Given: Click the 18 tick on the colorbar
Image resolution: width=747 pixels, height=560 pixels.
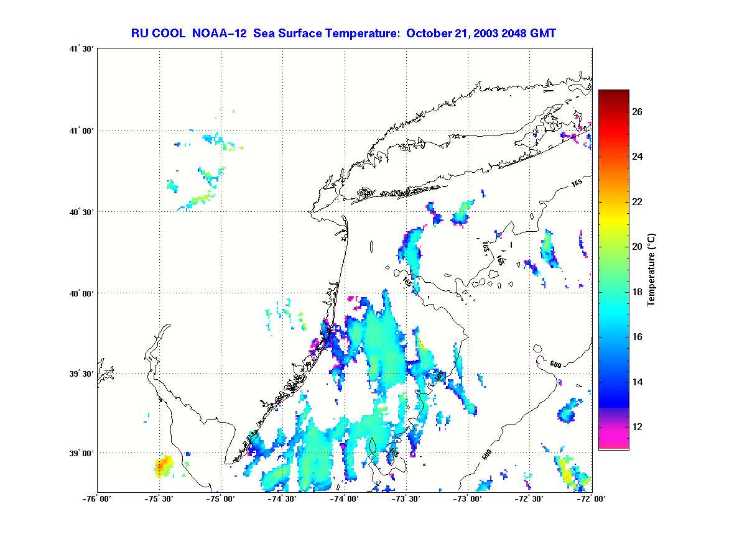Looking at the screenshot, I should pos(638,292).
